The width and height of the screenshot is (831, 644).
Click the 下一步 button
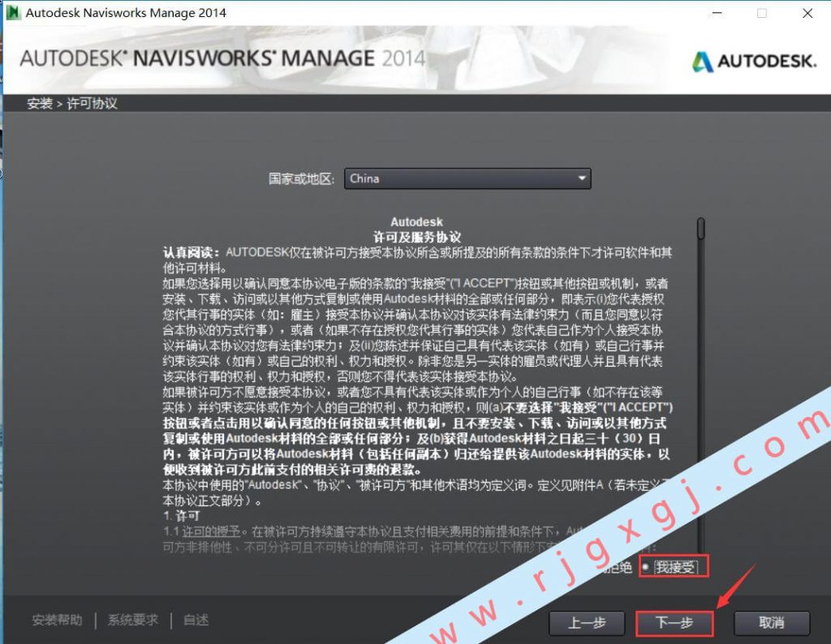point(674,623)
